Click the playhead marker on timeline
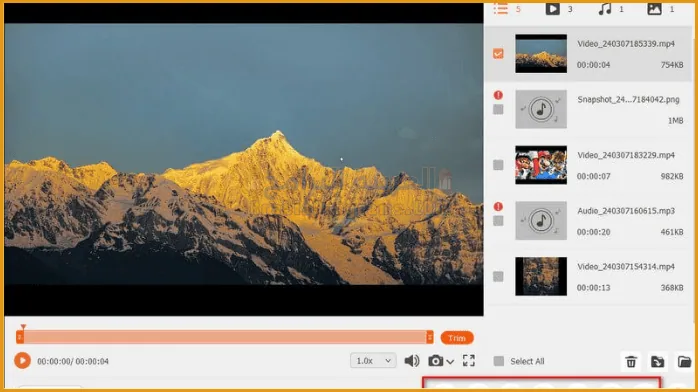The width and height of the screenshot is (698, 392). point(23,327)
